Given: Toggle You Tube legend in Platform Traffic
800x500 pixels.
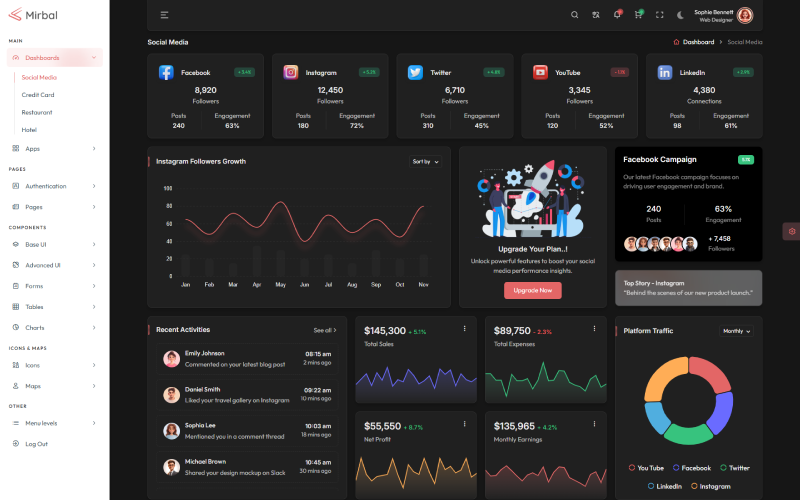Looking at the screenshot, I should point(646,468).
